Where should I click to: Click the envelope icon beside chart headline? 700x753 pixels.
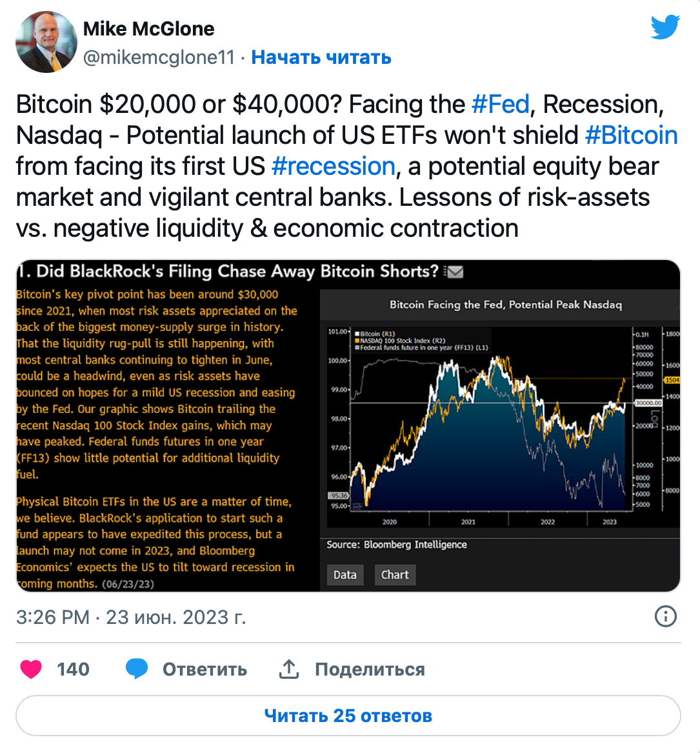pos(454,272)
